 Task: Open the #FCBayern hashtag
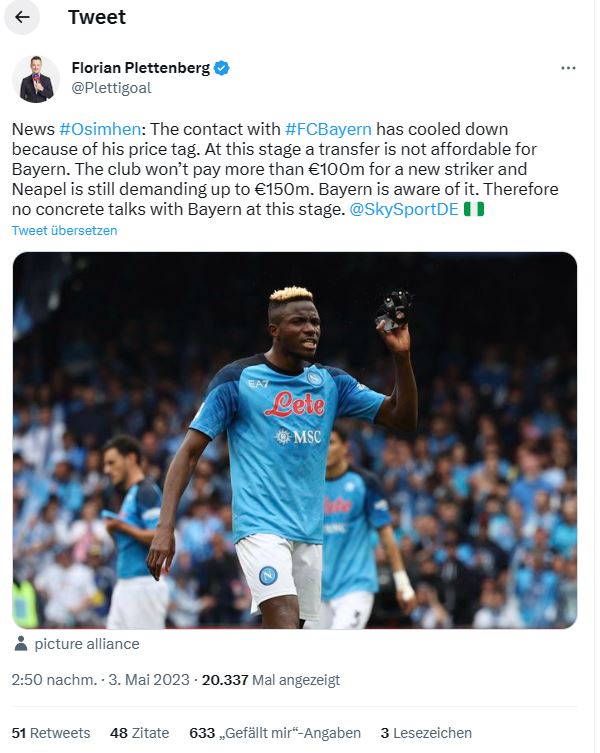328,129
